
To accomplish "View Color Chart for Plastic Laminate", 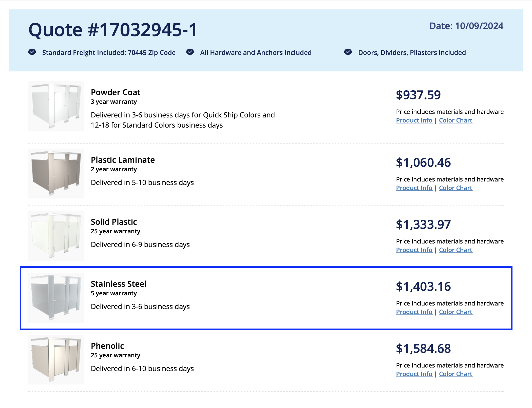I will coord(455,188).
